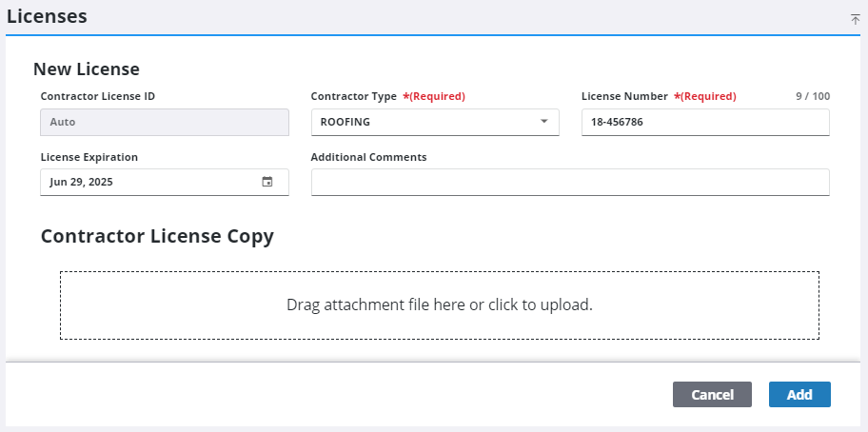Click the License Number field containing 18-456786

705,122
